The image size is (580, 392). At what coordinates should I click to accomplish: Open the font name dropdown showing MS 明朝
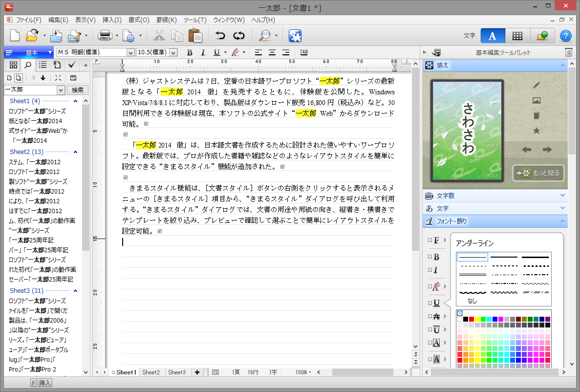coord(131,52)
